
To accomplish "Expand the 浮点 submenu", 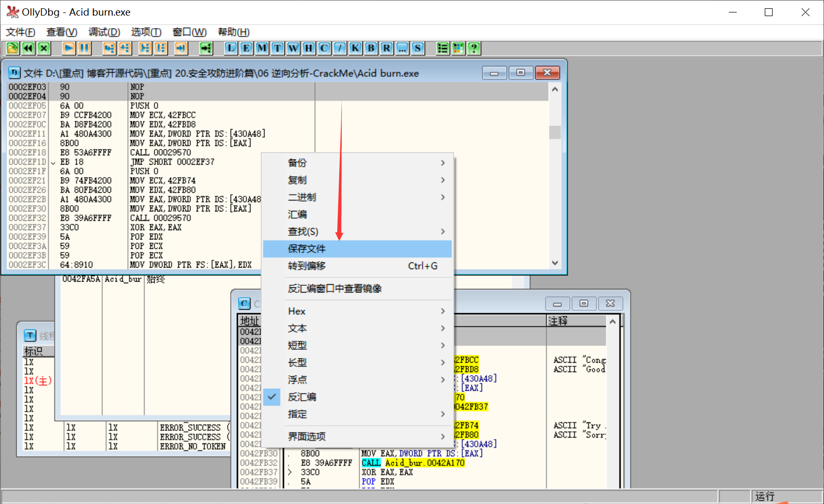I will pyautogui.click(x=357, y=380).
